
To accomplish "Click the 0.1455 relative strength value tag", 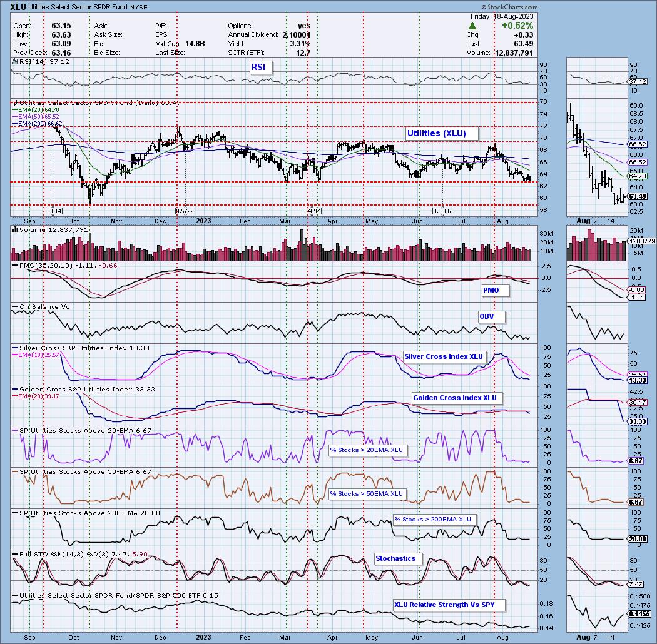I will 640,614.
